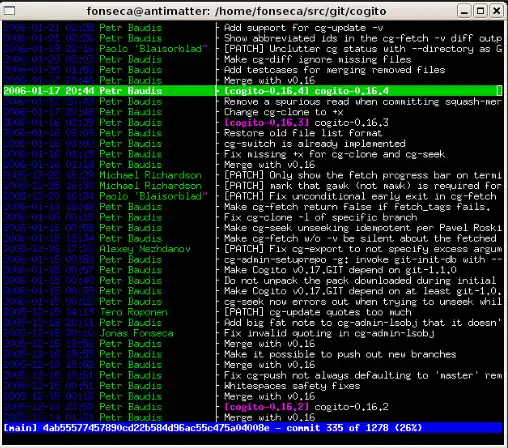Select commit 'Show abbreviated ids in the cg-fetch -v diff'
Image resolution: width=508 pixels, height=448 pixels.
pos(363,38)
